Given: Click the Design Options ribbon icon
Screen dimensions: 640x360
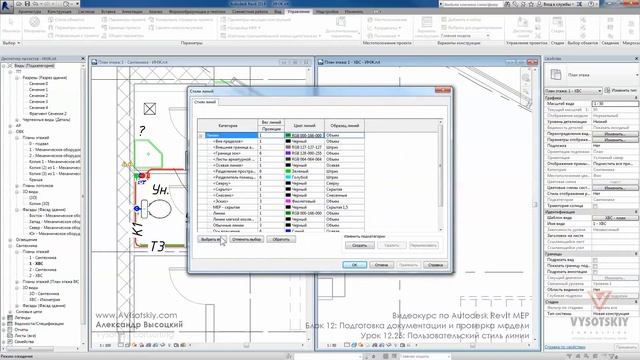Looking at the screenshot, I should (427, 22).
